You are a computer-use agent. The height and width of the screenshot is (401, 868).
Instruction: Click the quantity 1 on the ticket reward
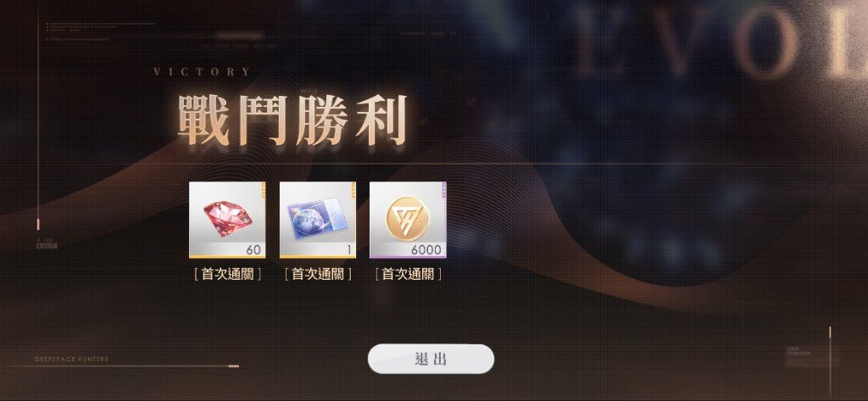click(349, 250)
